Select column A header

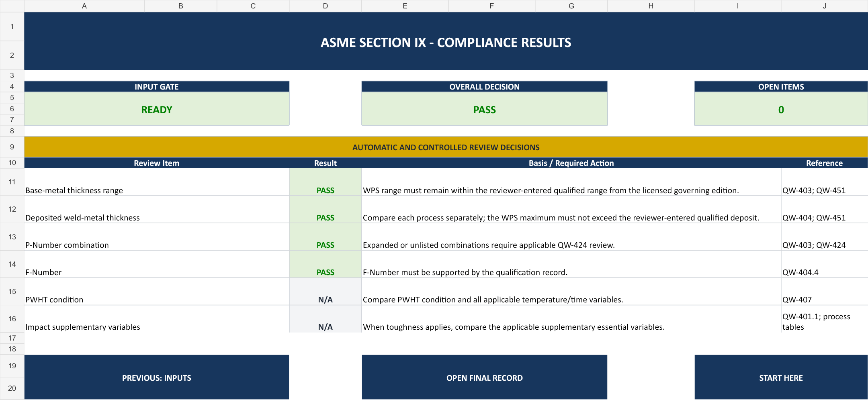point(84,6)
